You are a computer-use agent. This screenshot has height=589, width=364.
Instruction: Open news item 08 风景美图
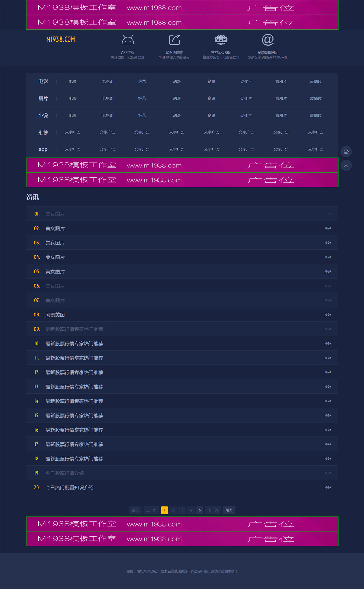pyautogui.click(x=182, y=315)
